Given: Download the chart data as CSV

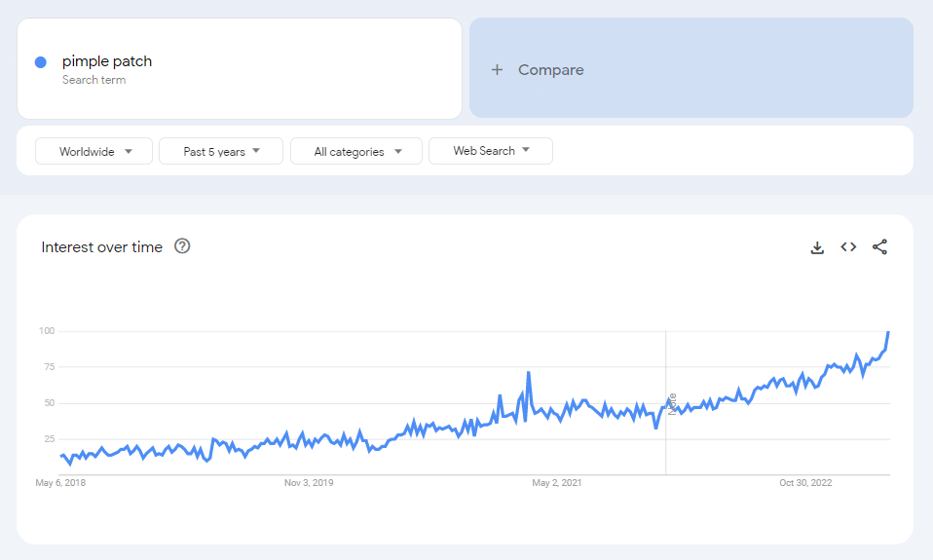Looking at the screenshot, I should tap(817, 247).
